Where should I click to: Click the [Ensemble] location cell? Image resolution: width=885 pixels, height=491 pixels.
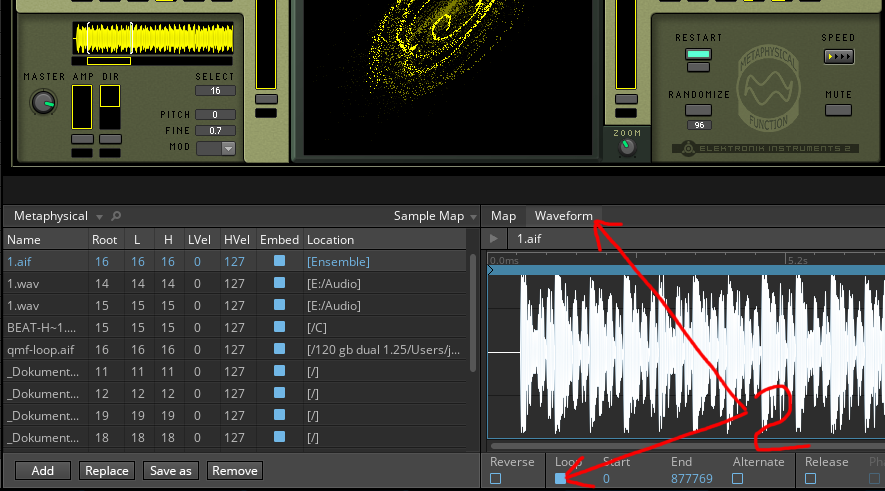click(339, 262)
